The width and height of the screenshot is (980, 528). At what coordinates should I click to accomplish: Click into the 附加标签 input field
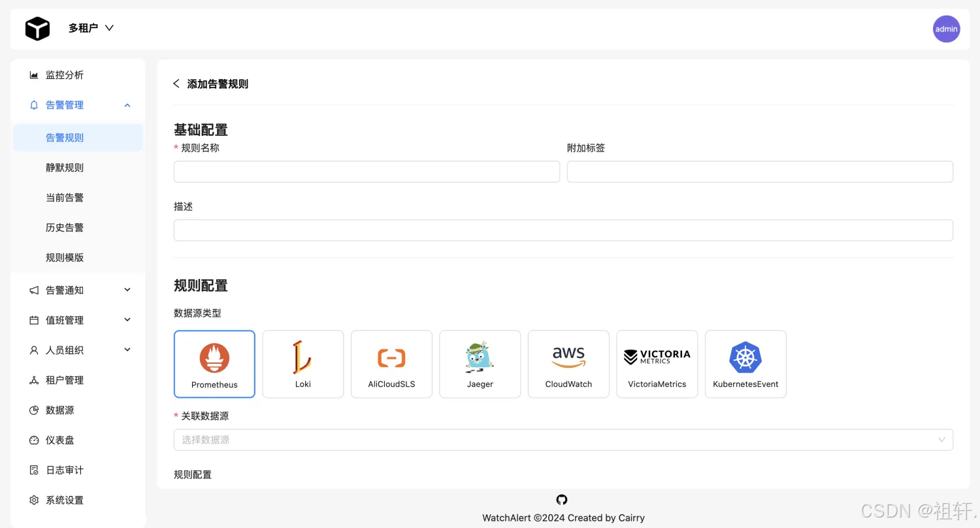click(x=760, y=172)
